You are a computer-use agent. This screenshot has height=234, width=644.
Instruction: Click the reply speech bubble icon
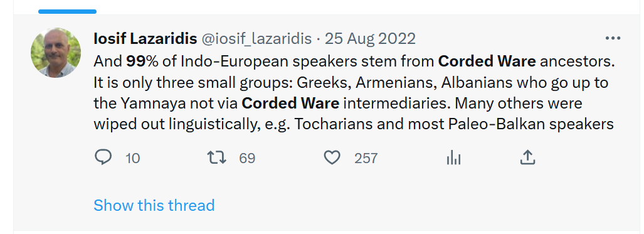tap(103, 157)
